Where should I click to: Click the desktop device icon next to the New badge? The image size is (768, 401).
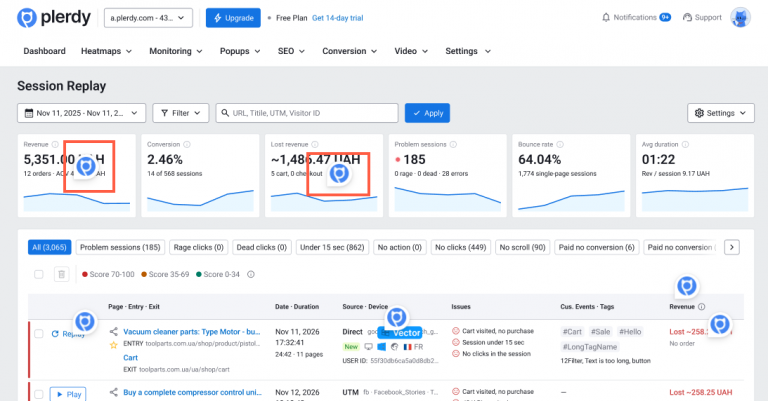pyautogui.click(x=368, y=347)
